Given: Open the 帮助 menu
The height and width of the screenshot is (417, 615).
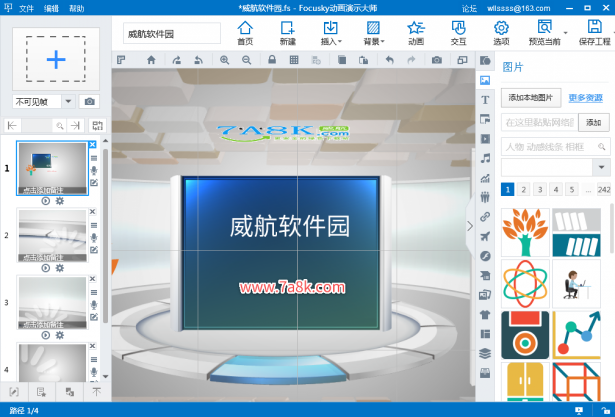Looking at the screenshot, I should pyautogui.click(x=76, y=8).
